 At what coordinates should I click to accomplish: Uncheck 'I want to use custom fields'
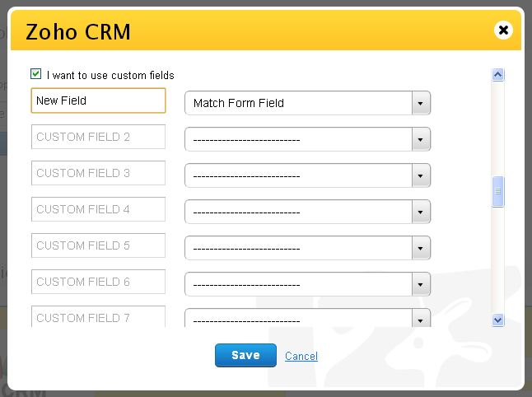tap(35, 73)
